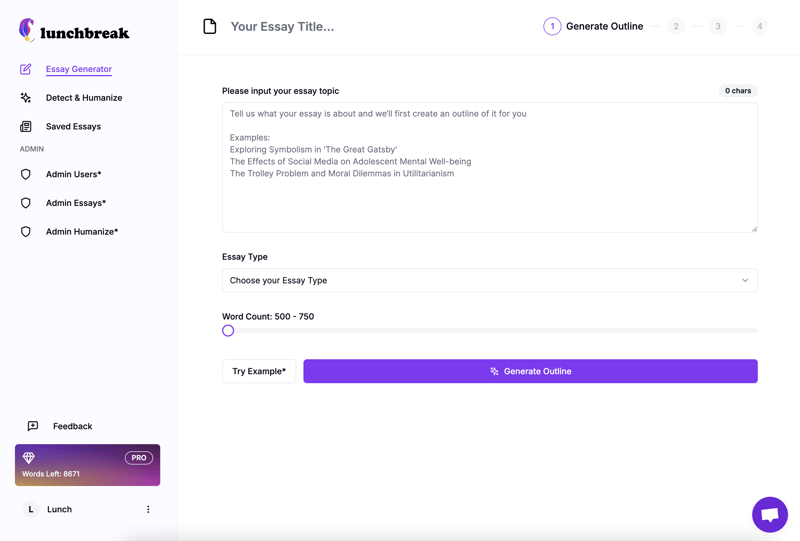Screen dimensions: 800x541
Task: Click the Feedback message icon
Action: tap(33, 426)
